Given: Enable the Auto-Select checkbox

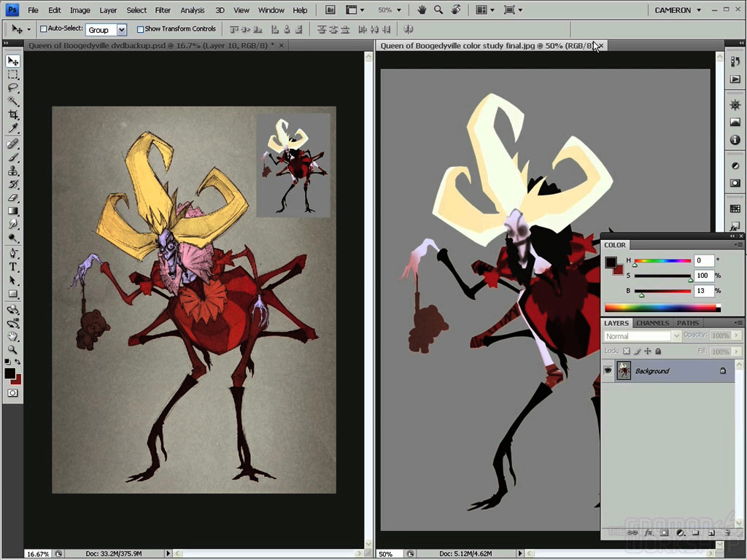Looking at the screenshot, I should [x=43, y=29].
